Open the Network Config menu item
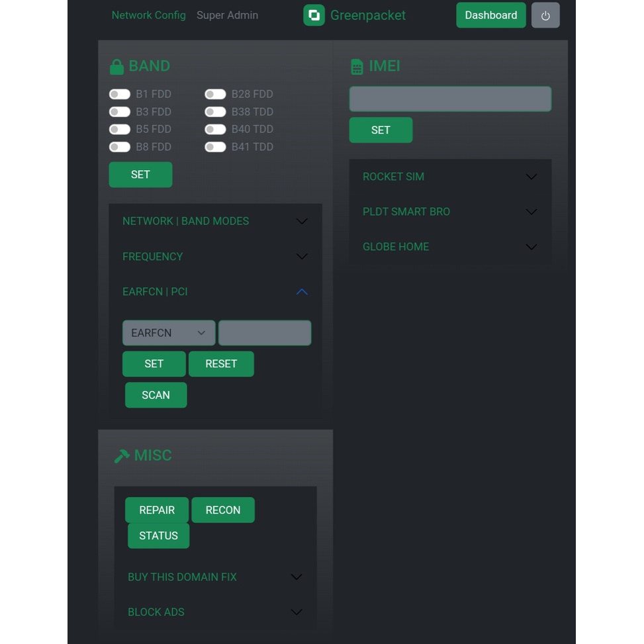Viewport: 644px width, 644px height. click(148, 15)
